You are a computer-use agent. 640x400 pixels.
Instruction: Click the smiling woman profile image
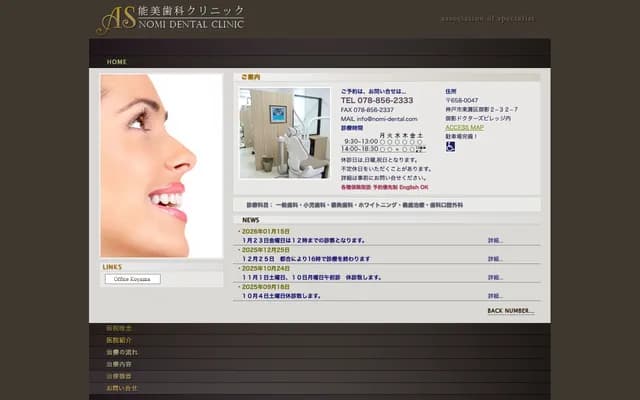pyautogui.click(x=162, y=166)
